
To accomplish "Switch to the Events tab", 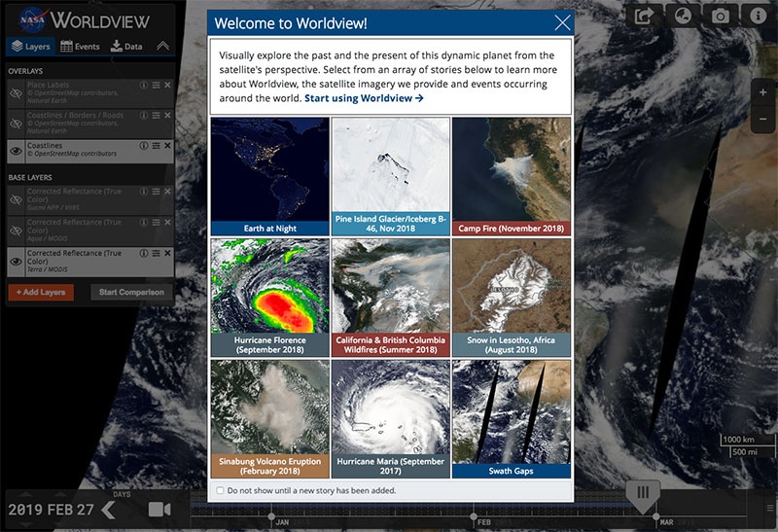I will [80, 46].
